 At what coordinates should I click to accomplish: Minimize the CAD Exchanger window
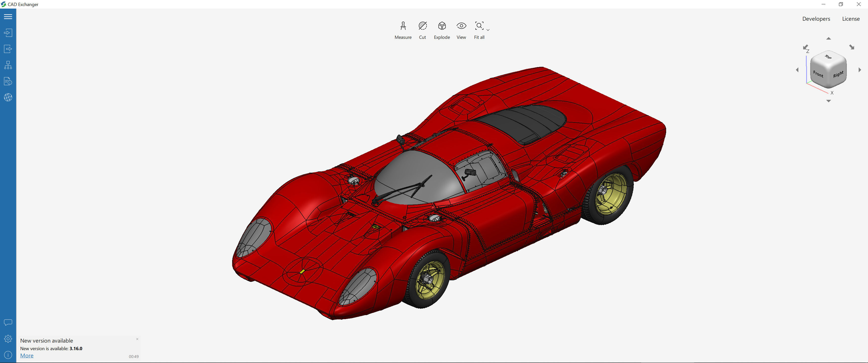[824, 4]
